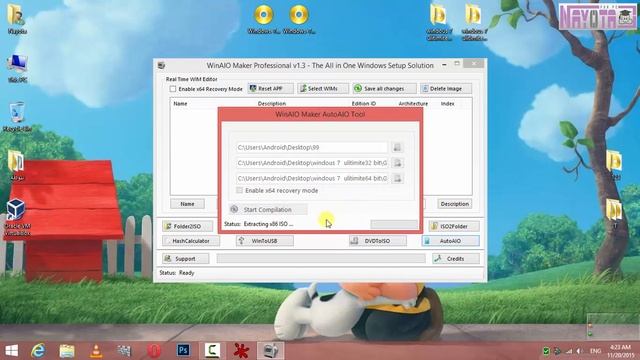
Task: Click the network icon in system tray
Action: [569, 351]
